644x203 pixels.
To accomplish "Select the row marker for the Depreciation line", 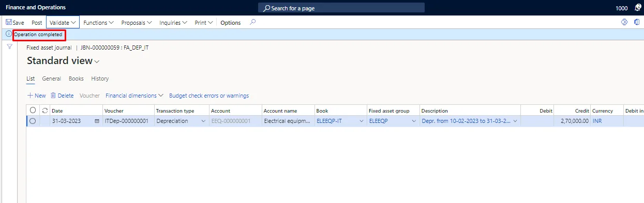I will click(x=33, y=121).
